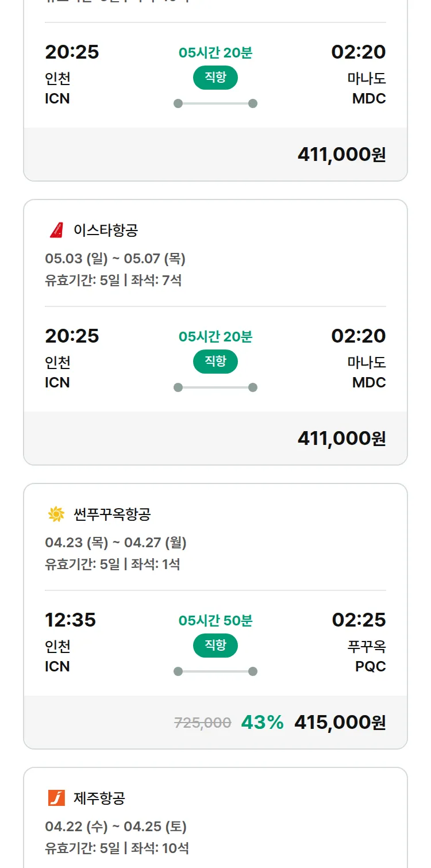Select the 415,000원 discounted fare
Viewport: 431px width, 868px height.
(x=340, y=723)
